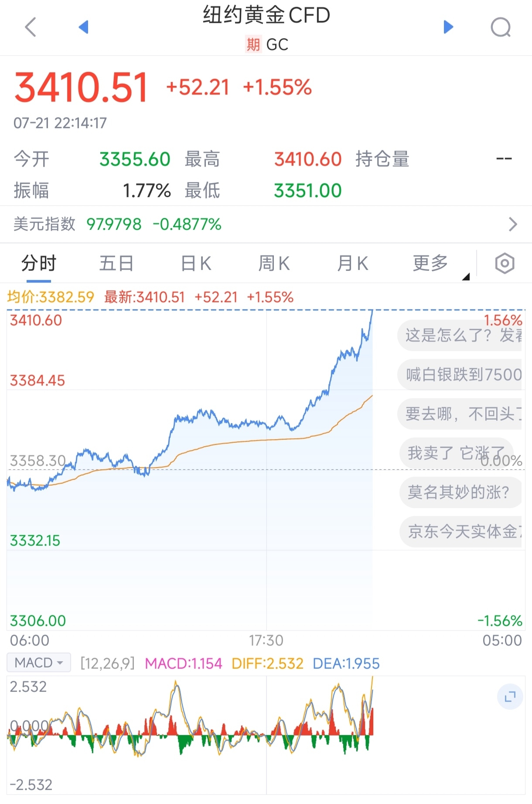Tap 最低 value 3351.00

[x=308, y=191]
